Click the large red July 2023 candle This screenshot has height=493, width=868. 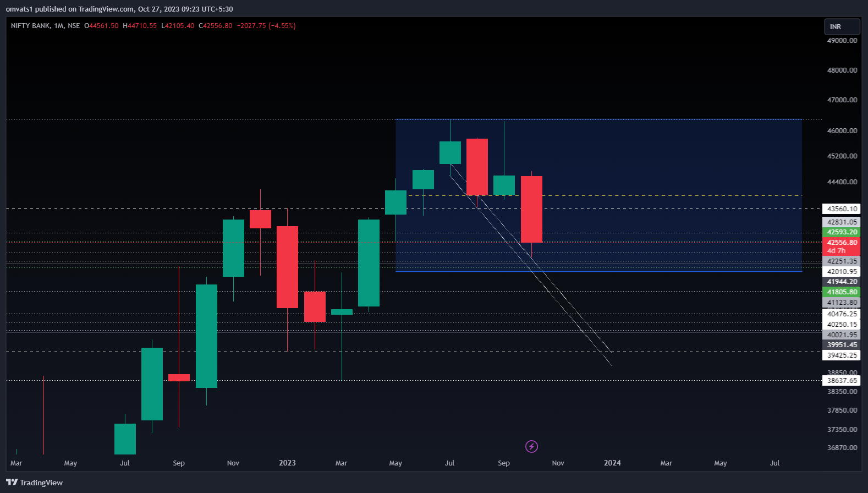coord(477,167)
